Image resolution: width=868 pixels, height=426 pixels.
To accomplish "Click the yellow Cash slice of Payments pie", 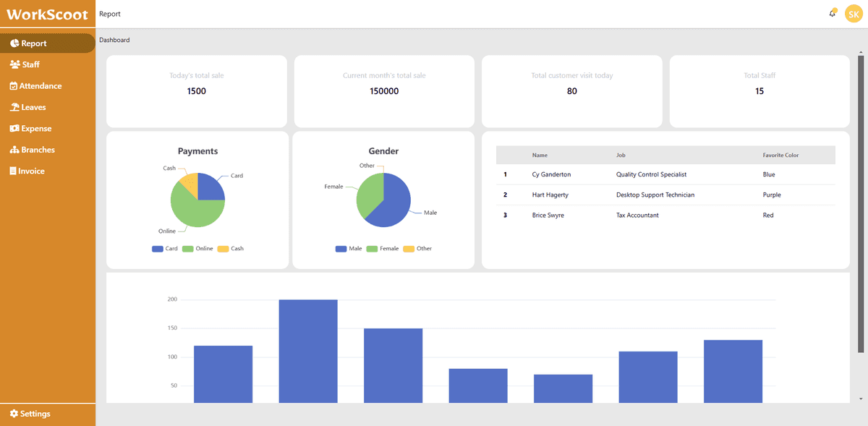I will pyautogui.click(x=190, y=184).
